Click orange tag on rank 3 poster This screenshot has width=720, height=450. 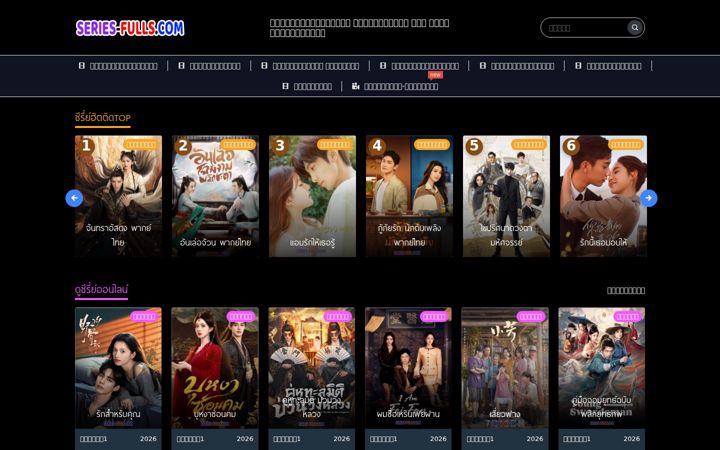335,145
